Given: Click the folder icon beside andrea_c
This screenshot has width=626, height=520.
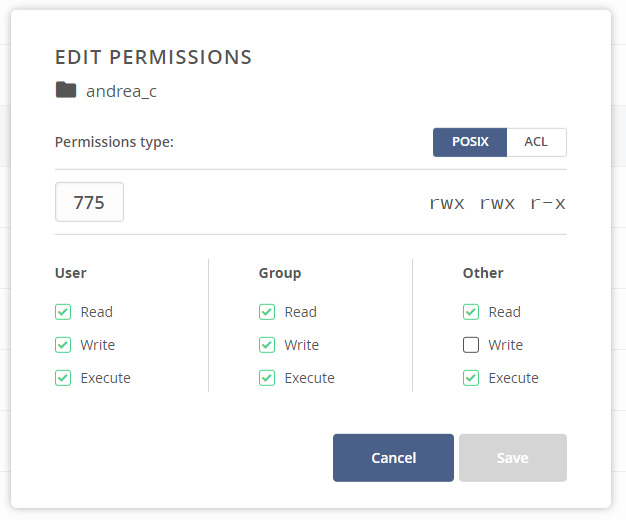Looking at the screenshot, I should (x=66, y=90).
